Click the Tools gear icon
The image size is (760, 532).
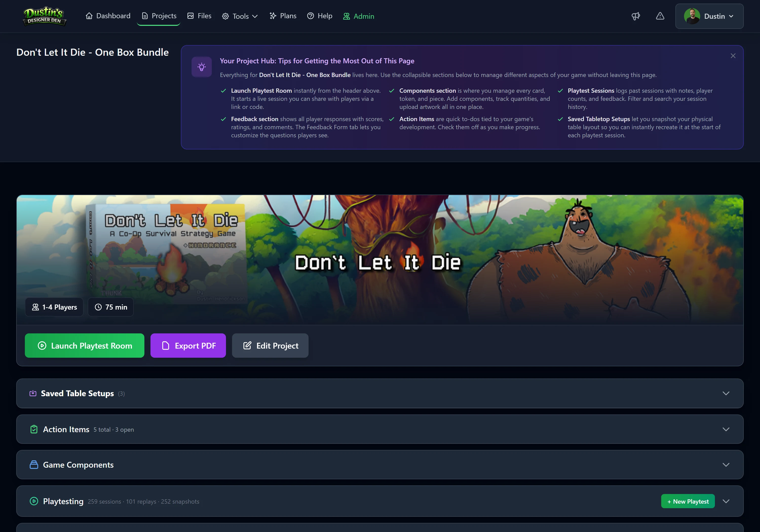[225, 16]
